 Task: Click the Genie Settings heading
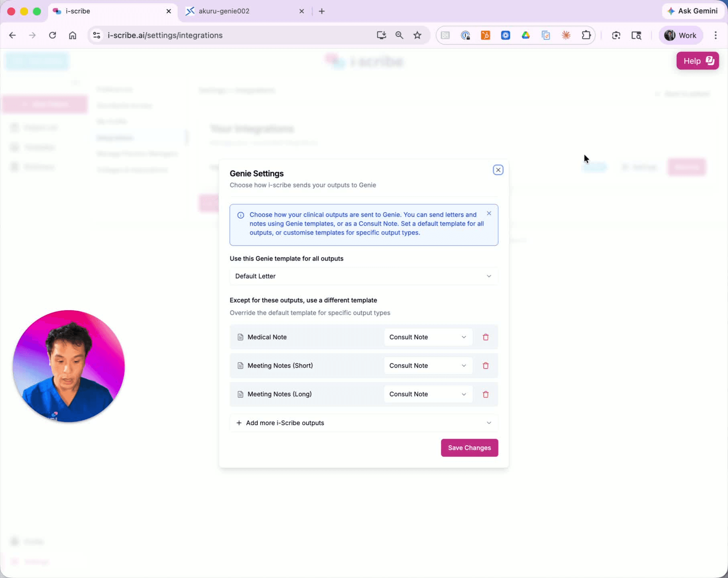[256, 173]
